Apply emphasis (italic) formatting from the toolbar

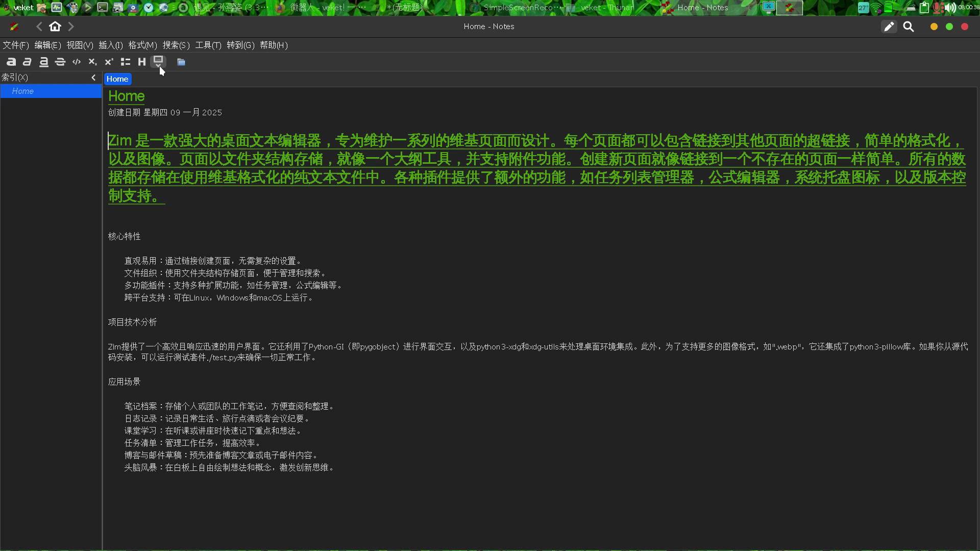(28, 62)
